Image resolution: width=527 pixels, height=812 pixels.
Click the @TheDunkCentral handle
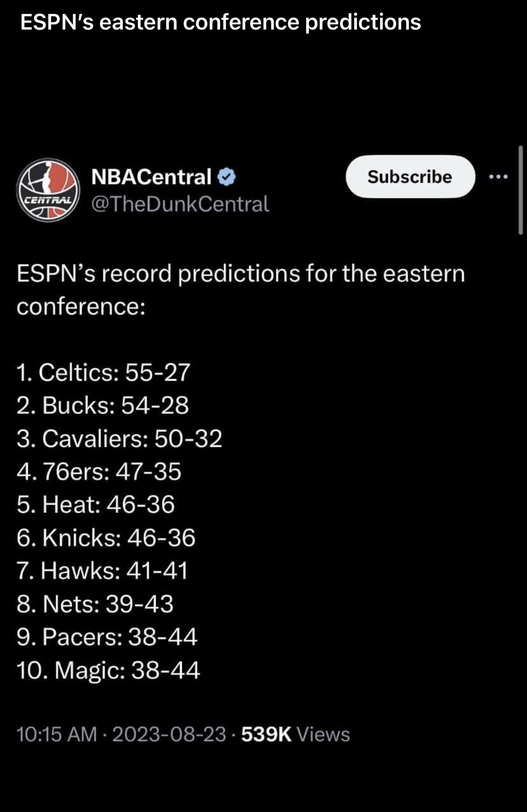pos(180,204)
